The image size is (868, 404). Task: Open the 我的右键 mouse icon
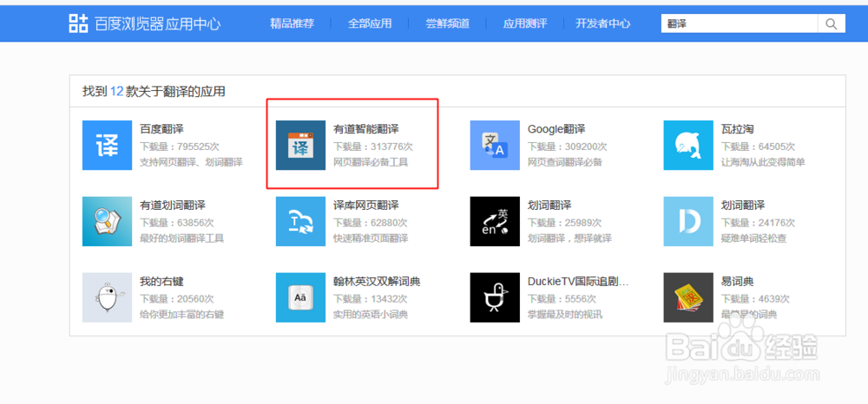108,297
